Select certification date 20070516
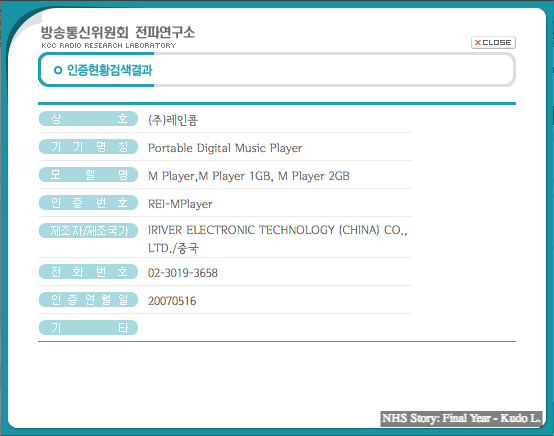Image resolution: width=554 pixels, height=436 pixels. (172, 301)
